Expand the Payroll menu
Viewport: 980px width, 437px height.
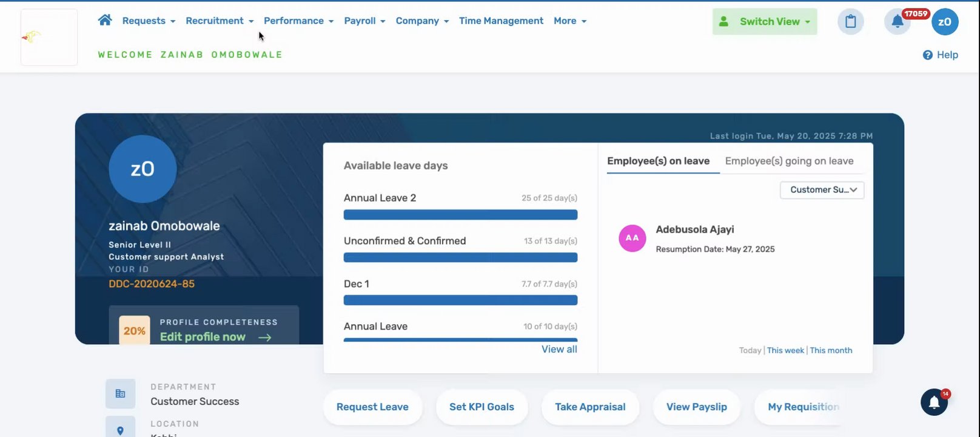coord(364,21)
